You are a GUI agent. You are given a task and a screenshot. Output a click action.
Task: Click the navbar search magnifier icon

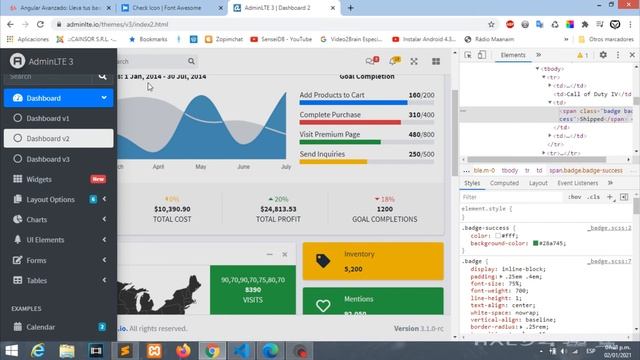tap(191, 61)
